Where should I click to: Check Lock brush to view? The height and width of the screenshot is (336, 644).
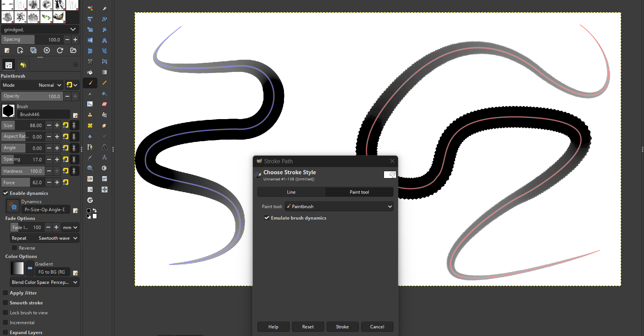5,313
